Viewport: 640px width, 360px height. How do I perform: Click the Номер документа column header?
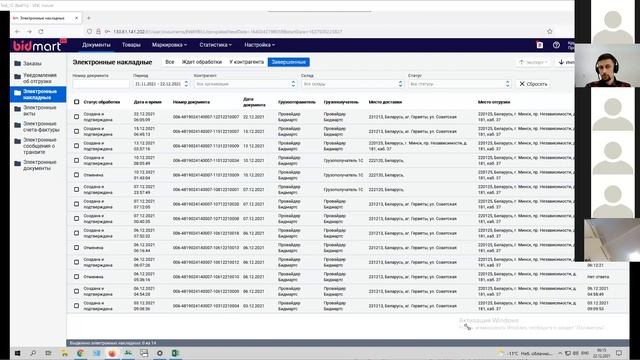191,102
